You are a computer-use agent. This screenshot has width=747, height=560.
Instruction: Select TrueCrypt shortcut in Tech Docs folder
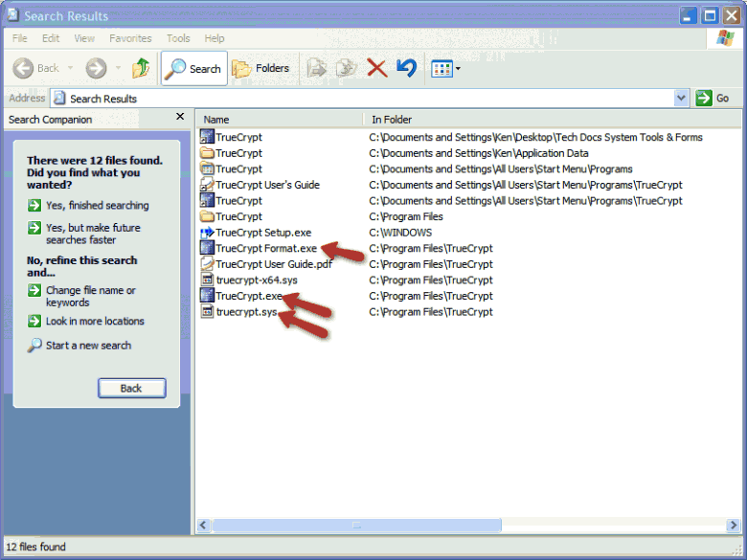pyautogui.click(x=232, y=137)
